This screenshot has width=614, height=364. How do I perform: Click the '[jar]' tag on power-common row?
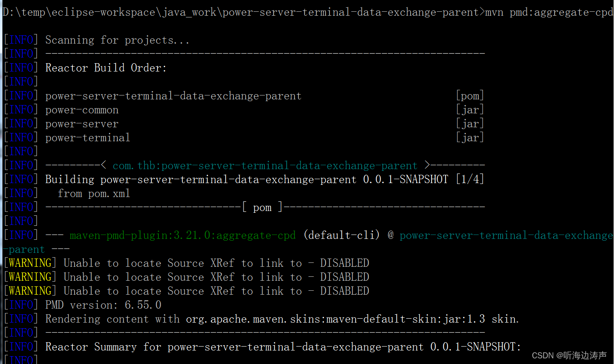point(470,110)
